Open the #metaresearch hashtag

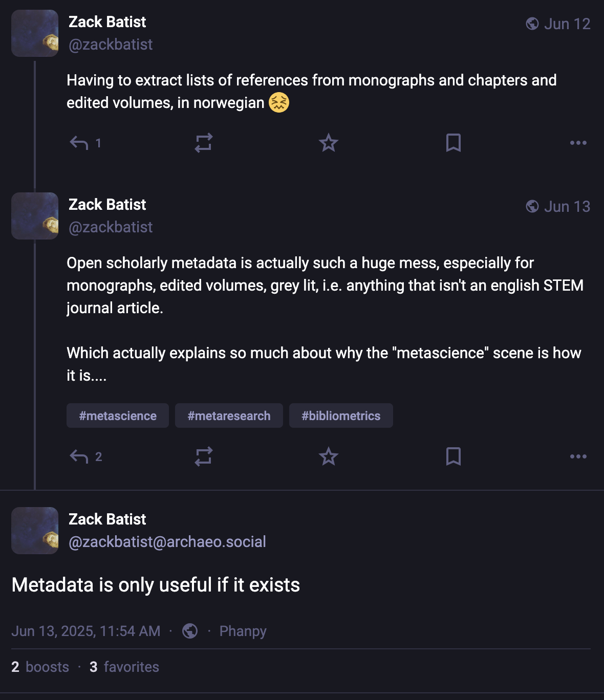229,415
